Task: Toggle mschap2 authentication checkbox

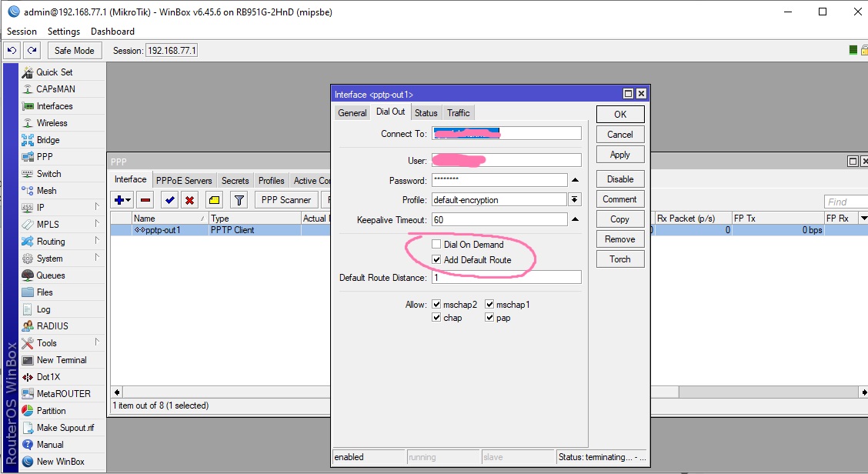Action: [436, 304]
